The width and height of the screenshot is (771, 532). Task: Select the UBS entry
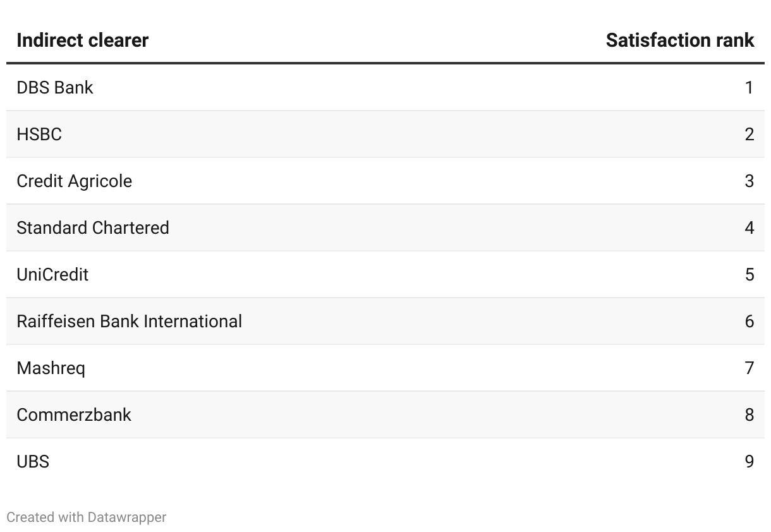(x=33, y=461)
